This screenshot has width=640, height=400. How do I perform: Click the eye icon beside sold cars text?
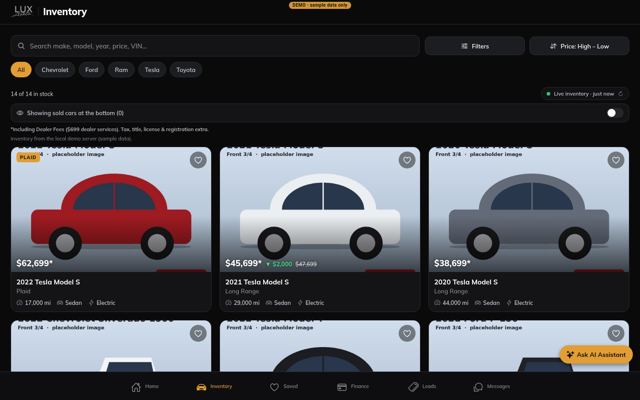20,113
